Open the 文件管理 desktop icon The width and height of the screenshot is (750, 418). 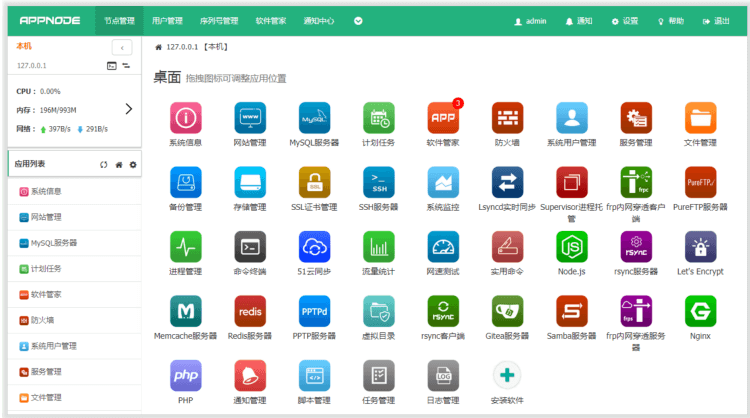[700, 118]
